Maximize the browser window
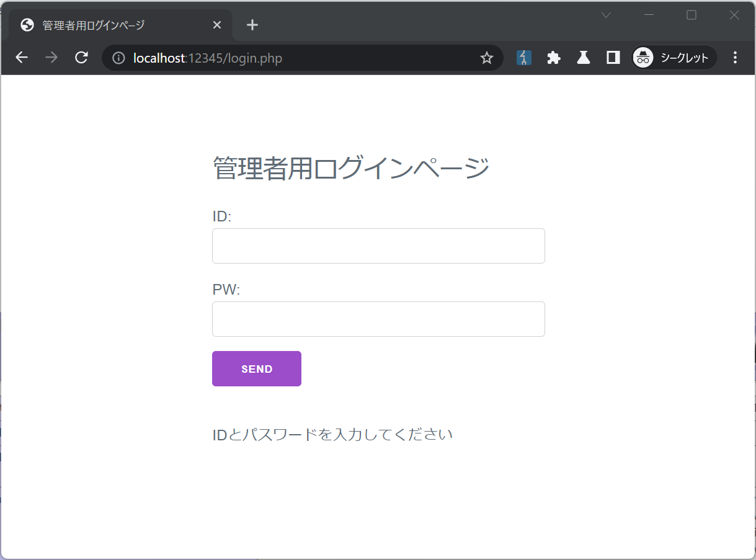 coord(692,16)
